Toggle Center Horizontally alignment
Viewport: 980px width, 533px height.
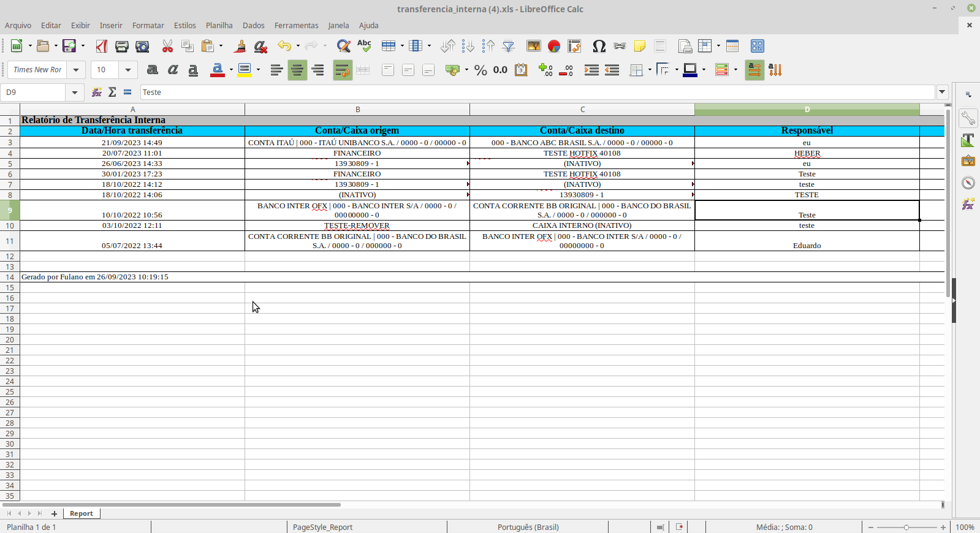[x=297, y=70]
